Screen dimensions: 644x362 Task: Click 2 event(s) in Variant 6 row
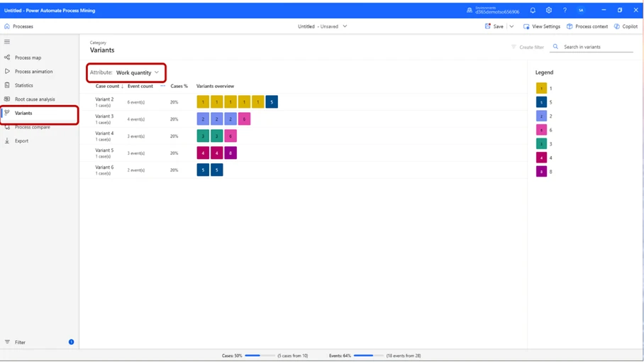(x=136, y=170)
